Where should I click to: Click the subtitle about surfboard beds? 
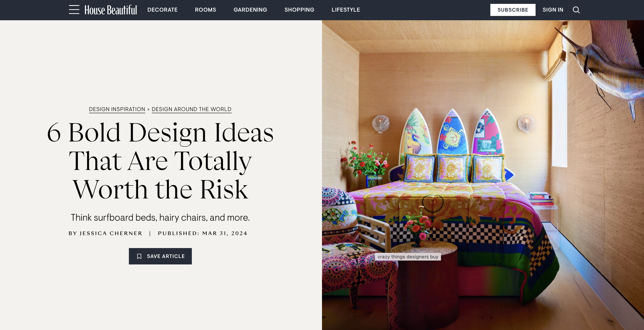[x=160, y=218]
